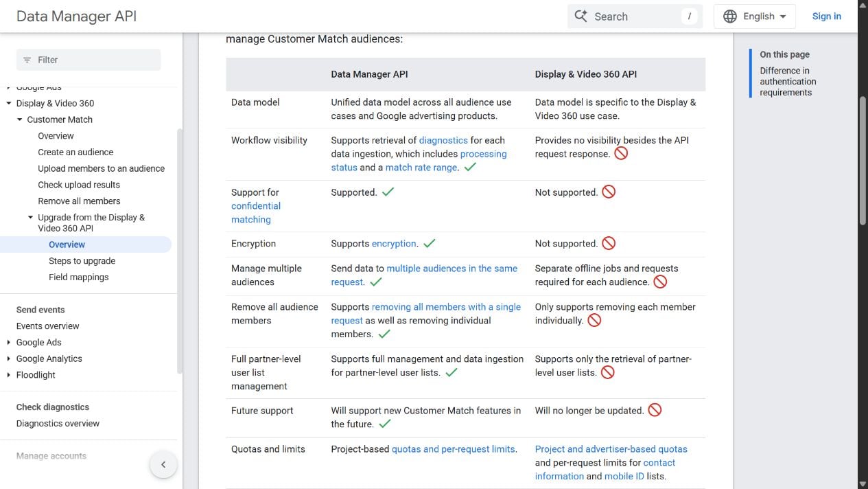868x489 pixels.
Task: Click red prohibited icon after 'level user lists'
Action: click(607, 372)
